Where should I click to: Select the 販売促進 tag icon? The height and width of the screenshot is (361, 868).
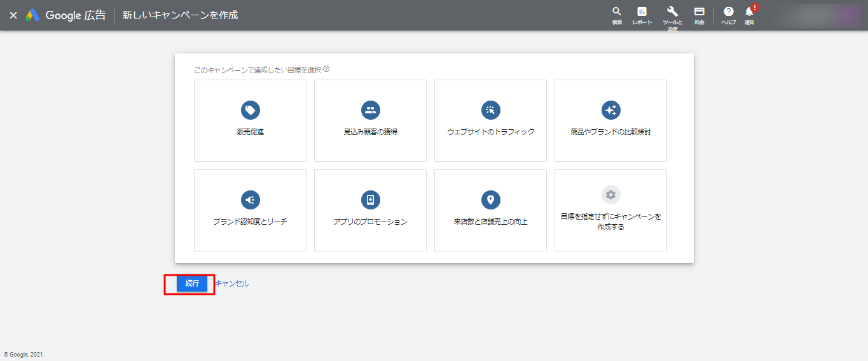point(250,110)
